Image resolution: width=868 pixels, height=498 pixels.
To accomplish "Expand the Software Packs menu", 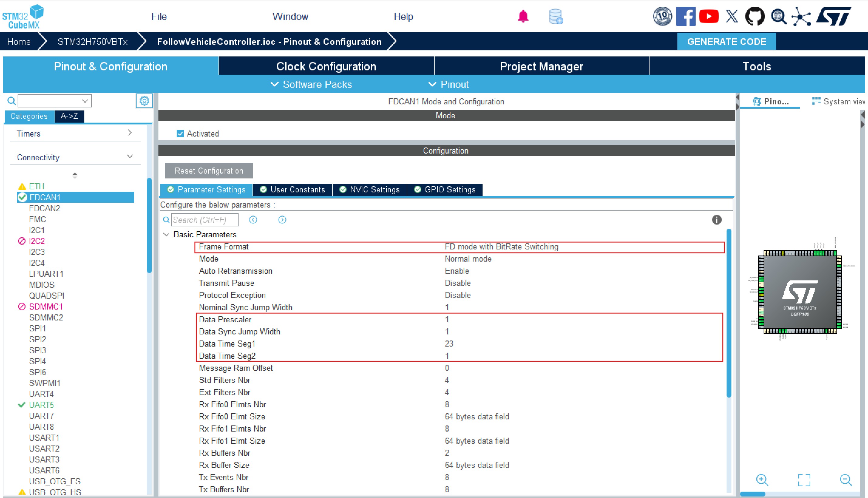I will [311, 84].
